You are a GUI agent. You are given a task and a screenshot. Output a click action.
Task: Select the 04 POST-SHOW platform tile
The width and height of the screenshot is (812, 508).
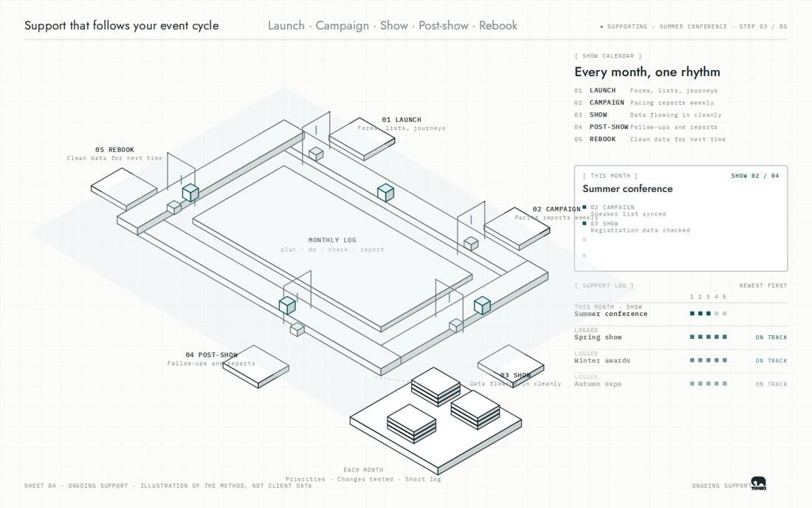point(256,367)
